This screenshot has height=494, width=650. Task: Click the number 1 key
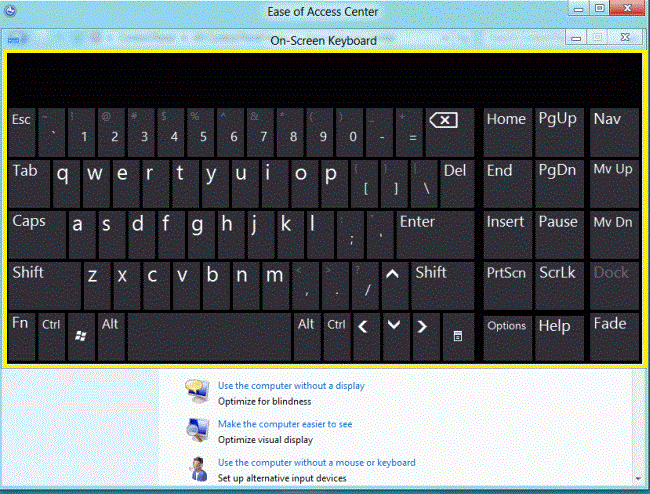tap(81, 133)
